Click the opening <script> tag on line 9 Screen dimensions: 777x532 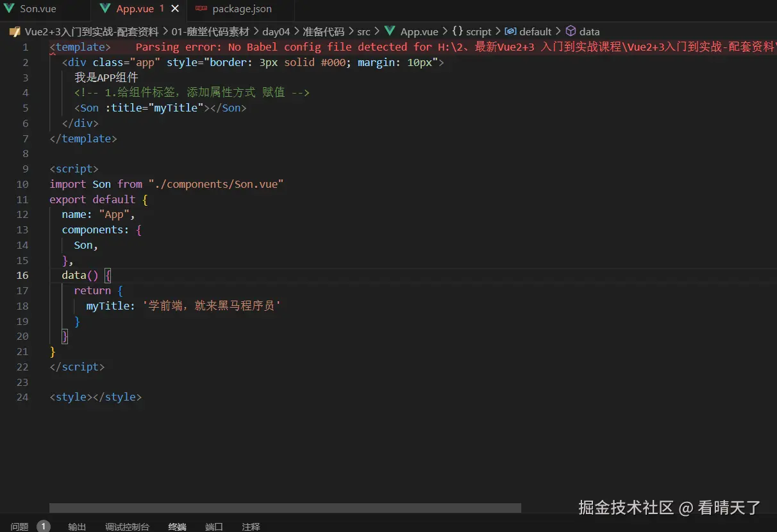[74, 169]
